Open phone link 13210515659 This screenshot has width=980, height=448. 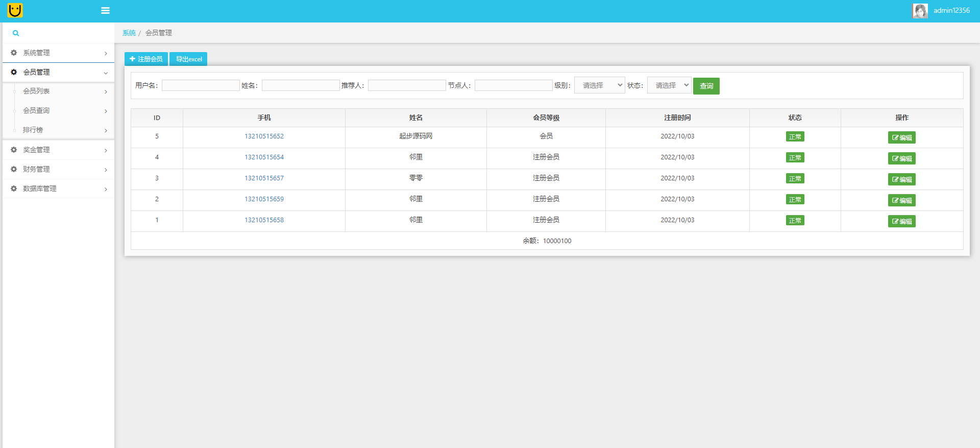coord(264,199)
